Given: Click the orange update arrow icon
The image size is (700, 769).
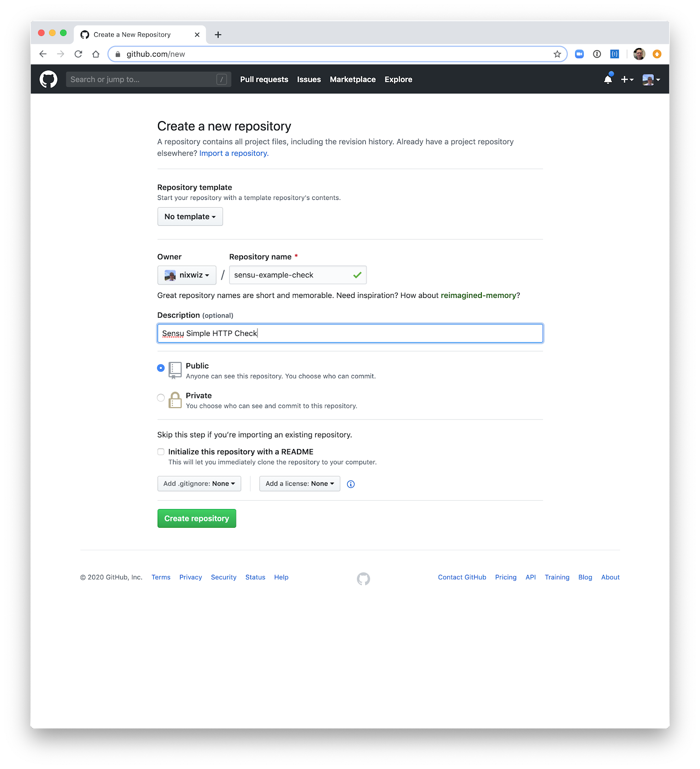Looking at the screenshot, I should click(657, 54).
